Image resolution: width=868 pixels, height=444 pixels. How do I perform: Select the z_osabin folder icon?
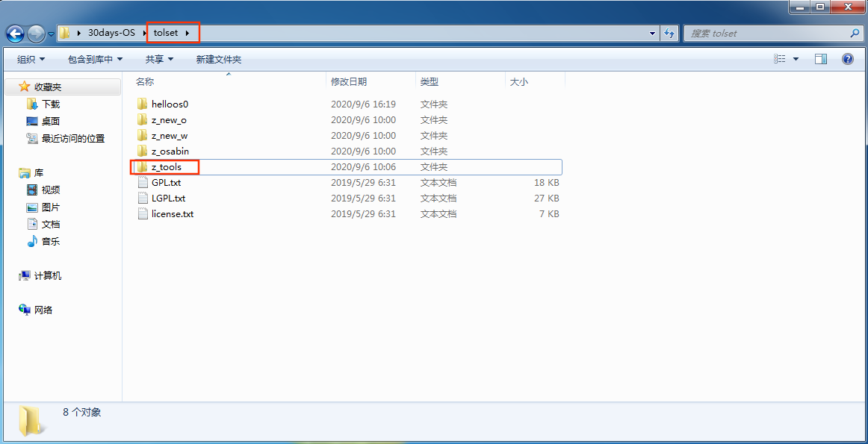coord(142,151)
